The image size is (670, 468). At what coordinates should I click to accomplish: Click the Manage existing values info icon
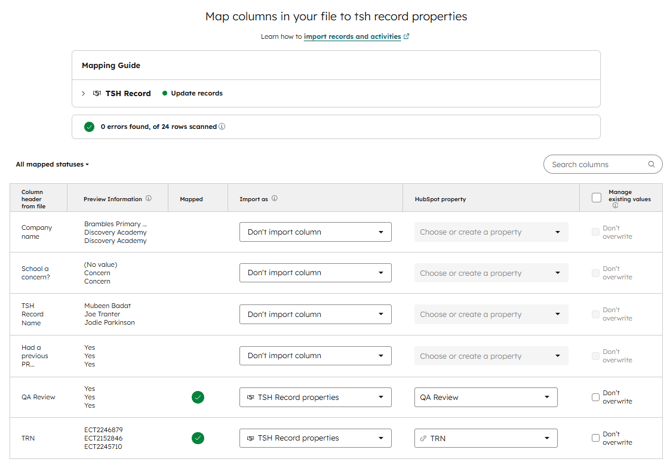(x=615, y=206)
